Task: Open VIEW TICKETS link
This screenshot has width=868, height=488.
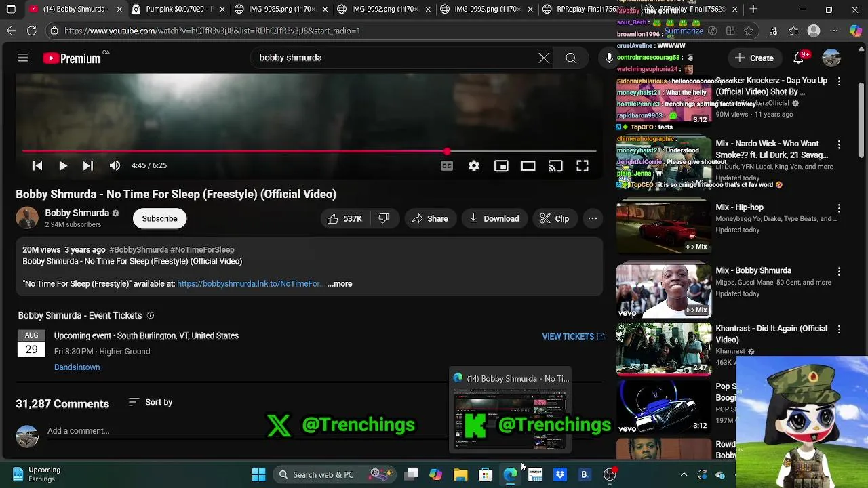Action: pyautogui.click(x=573, y=336)
